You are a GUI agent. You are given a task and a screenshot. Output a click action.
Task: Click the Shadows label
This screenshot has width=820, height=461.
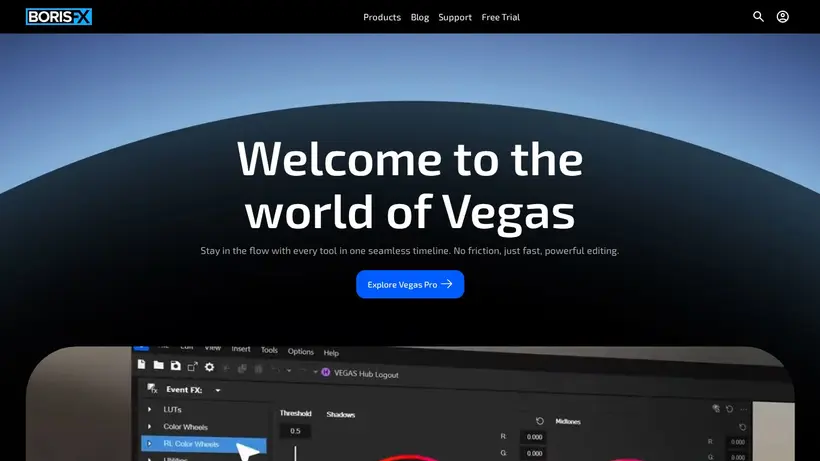coord(341,414)
